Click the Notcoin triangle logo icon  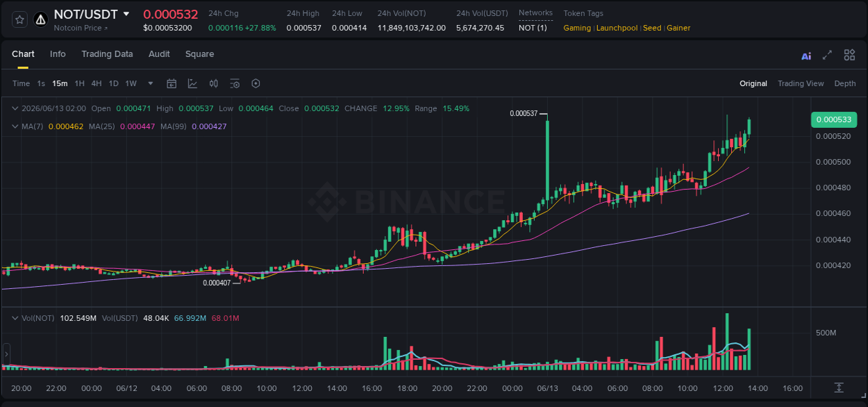coord(41,19)
